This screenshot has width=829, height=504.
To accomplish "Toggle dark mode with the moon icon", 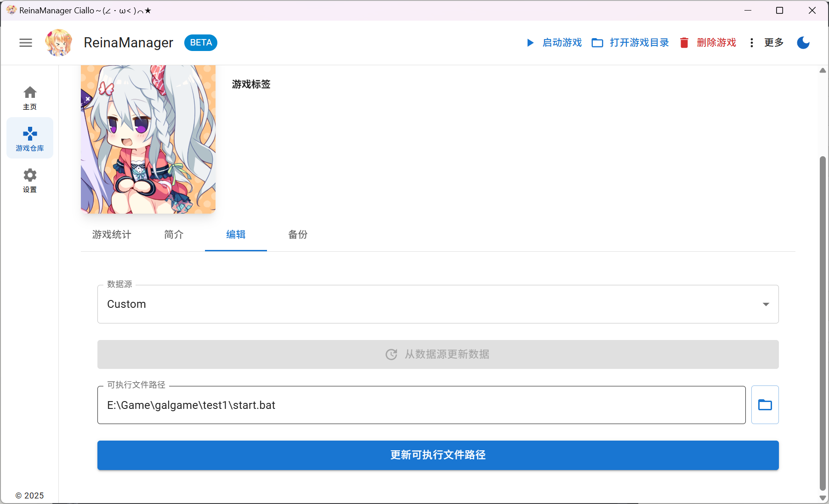I will click(x=803, y=43).
